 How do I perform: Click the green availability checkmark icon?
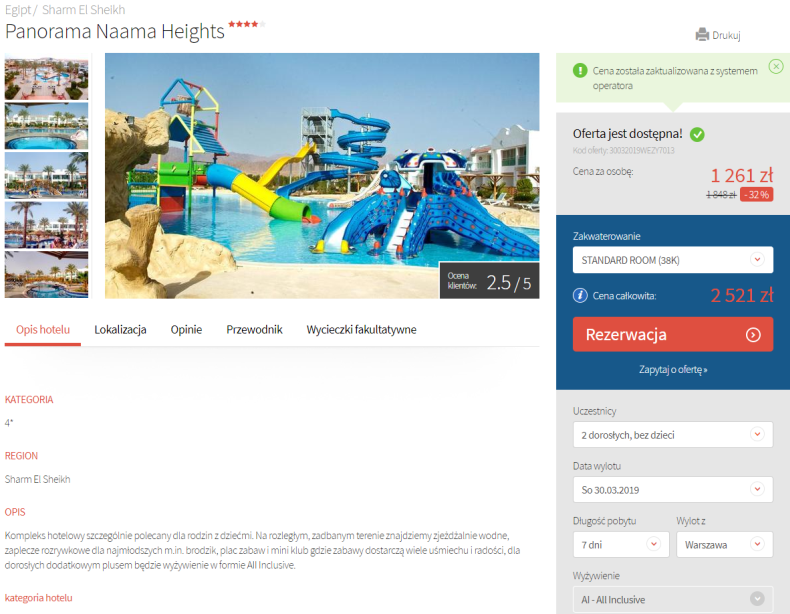pyautogui.click(x=697, y=134)
